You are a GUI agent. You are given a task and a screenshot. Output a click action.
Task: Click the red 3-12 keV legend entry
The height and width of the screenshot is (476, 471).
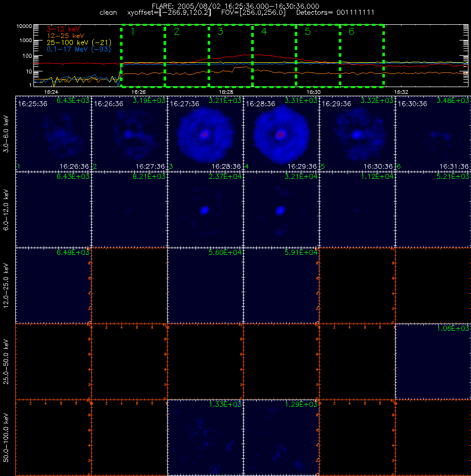point(63,29)
